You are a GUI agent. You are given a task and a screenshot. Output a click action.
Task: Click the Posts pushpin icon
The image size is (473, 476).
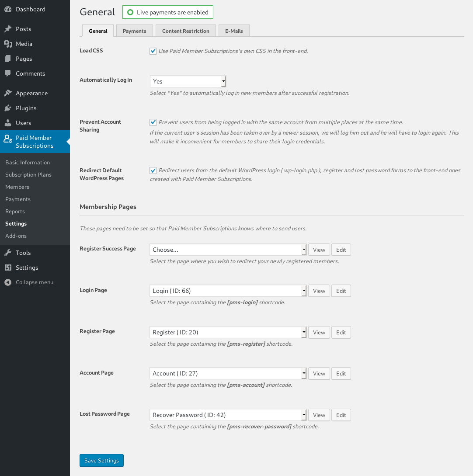point(8,29)
